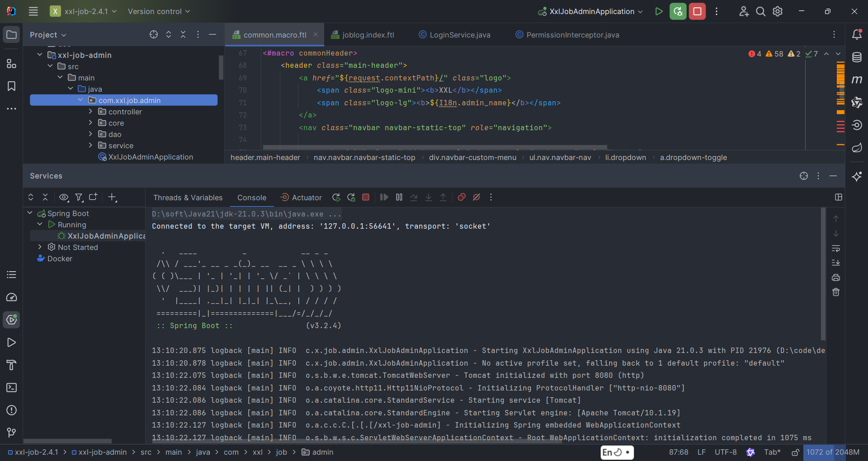Open Build hammer tool window
The width and height of the screenshot is (868, 461).
click(12, 365)
